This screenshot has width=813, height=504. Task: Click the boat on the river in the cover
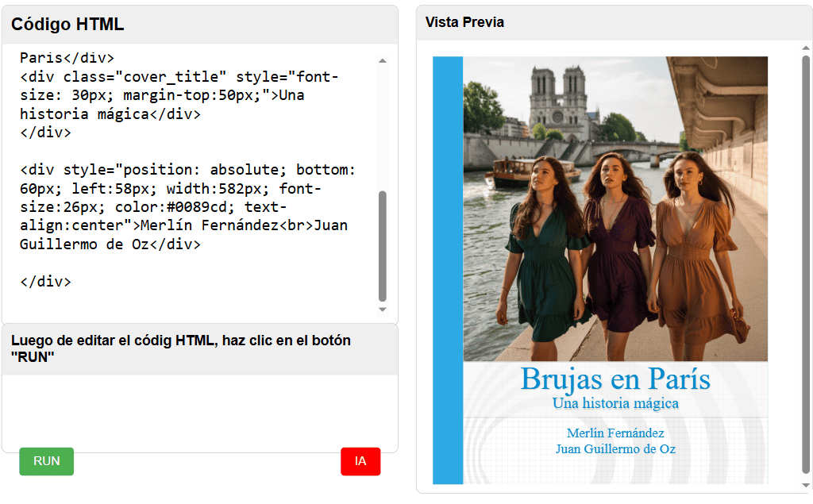coord(514,172)
